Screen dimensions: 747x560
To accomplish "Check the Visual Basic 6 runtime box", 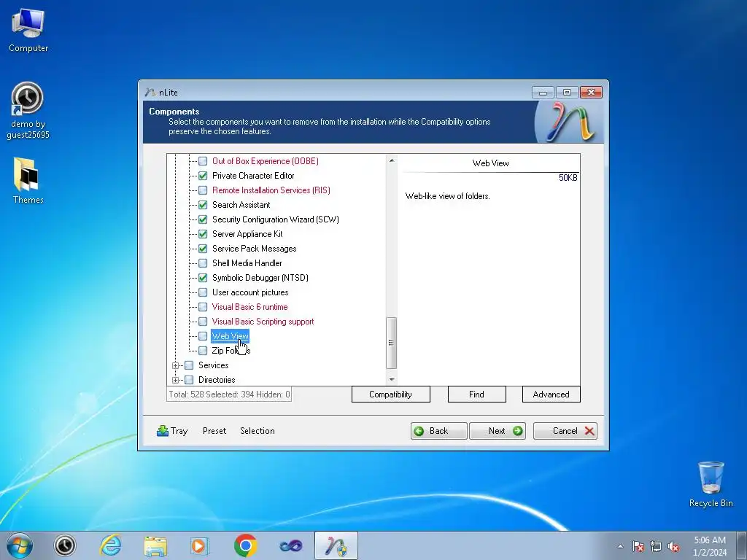I will click(x=203, y=307).
